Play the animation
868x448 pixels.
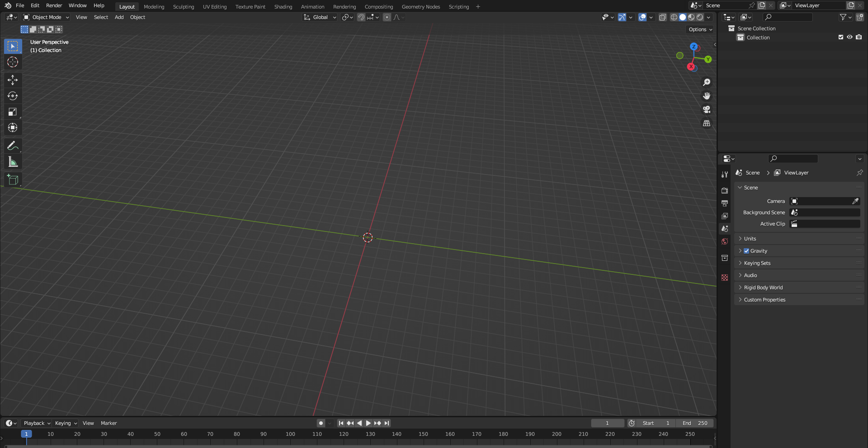tap(368, 423)
